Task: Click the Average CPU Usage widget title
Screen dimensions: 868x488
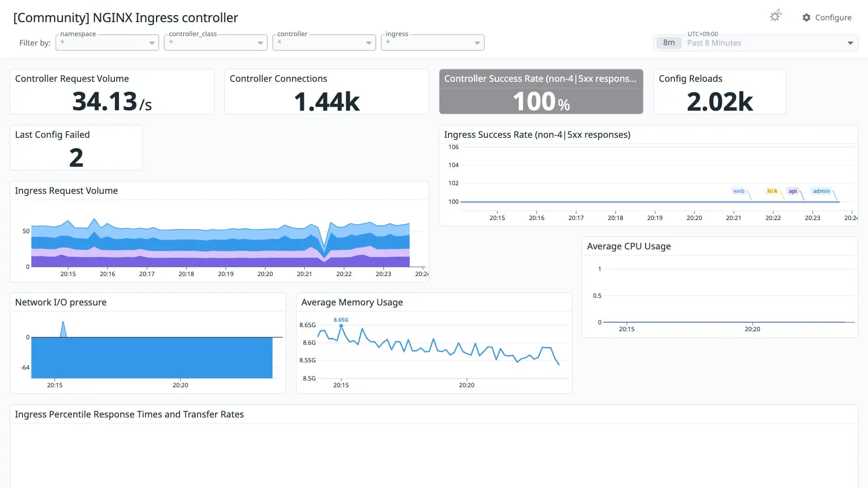Action: (x=629, y=246)
